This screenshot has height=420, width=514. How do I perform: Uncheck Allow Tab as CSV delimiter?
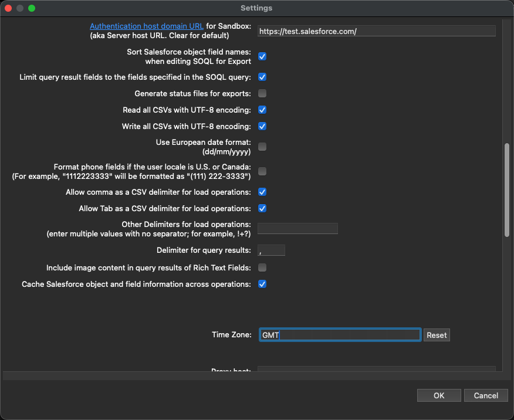262,208
